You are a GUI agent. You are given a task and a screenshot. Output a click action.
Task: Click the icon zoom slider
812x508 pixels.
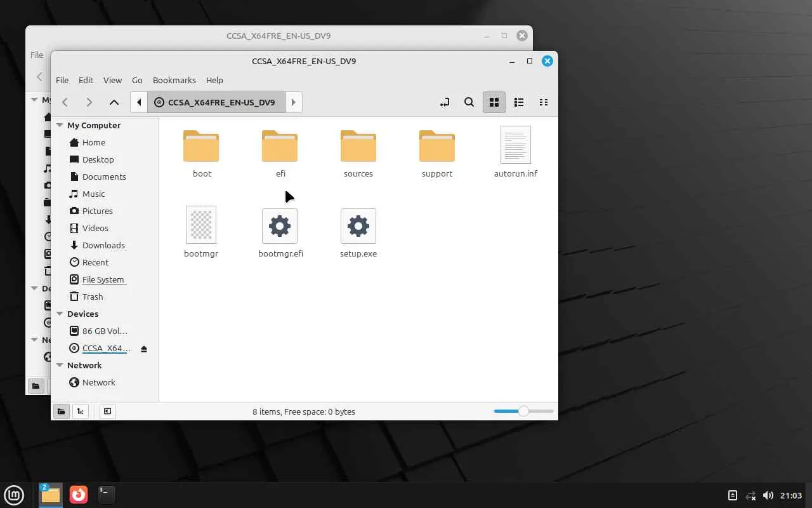pyautogui.click(x=523, y=411)
